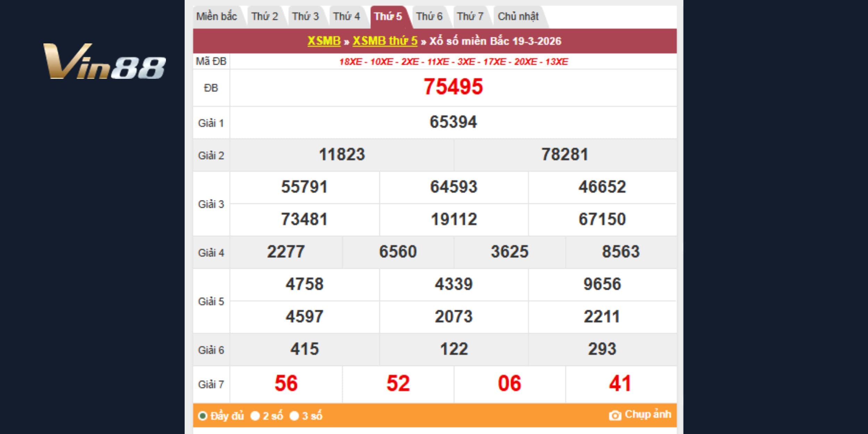Click the Giải 7 number 56

point(286,384)
